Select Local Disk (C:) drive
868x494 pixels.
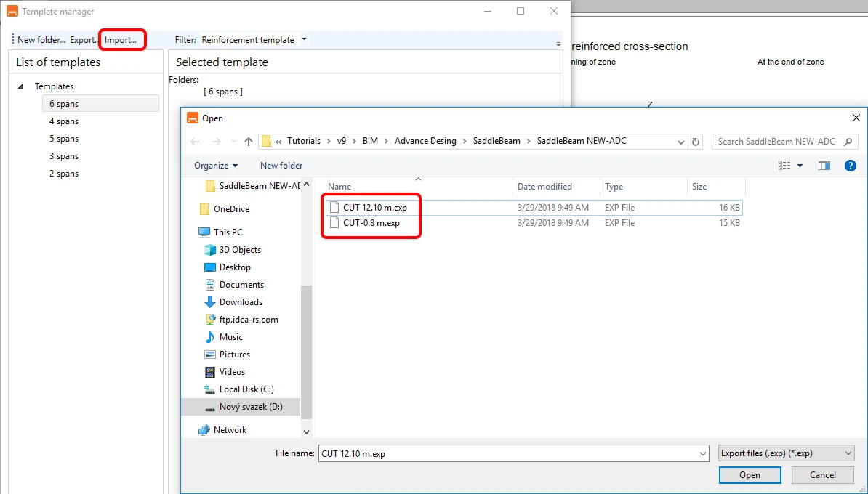[x=246, y=389]
